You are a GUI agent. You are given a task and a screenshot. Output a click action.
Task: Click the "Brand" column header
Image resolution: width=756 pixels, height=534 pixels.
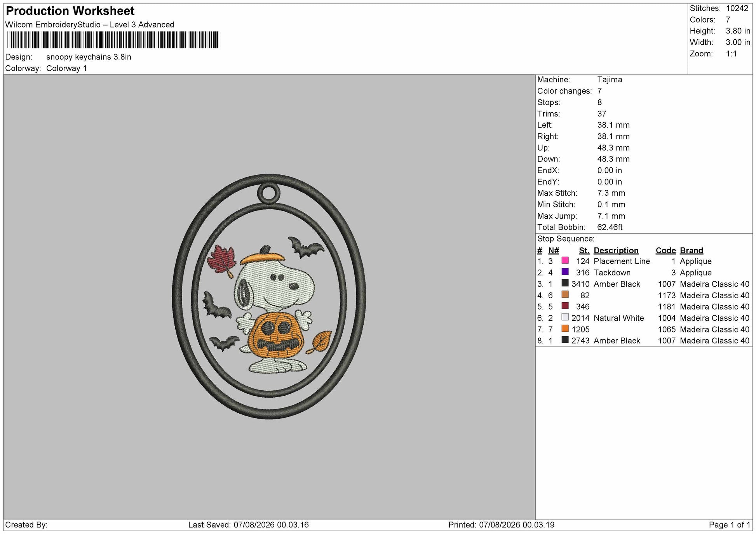[692, 251]
